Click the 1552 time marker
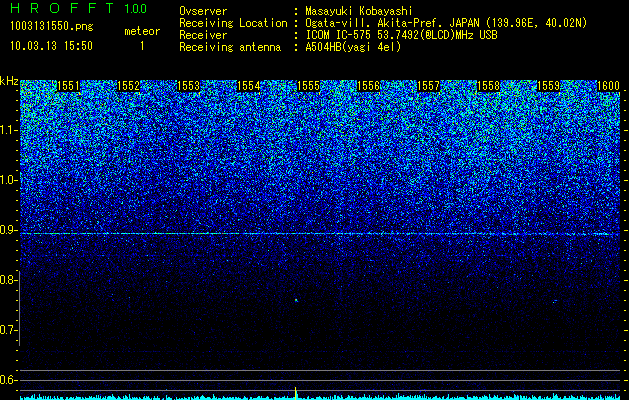The width and height of the screenshot is (629, 400). [128, 86]
